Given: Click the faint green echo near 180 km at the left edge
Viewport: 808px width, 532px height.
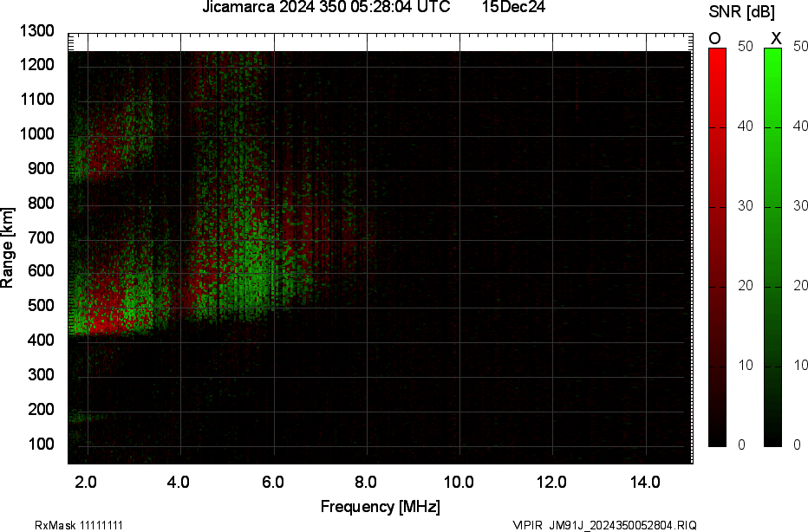Looking at the screenshot, I should (x=85, y=416).
